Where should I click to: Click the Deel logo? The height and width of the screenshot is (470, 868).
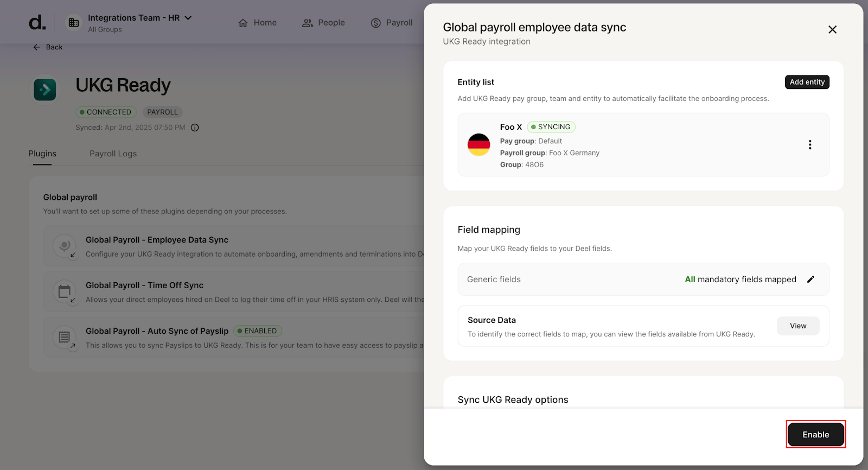(37, 22)
